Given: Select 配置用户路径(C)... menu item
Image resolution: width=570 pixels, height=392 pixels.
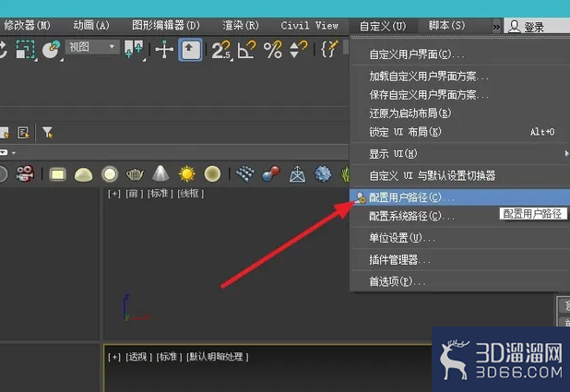Looking at the screenshot, I should click(459, 197).
